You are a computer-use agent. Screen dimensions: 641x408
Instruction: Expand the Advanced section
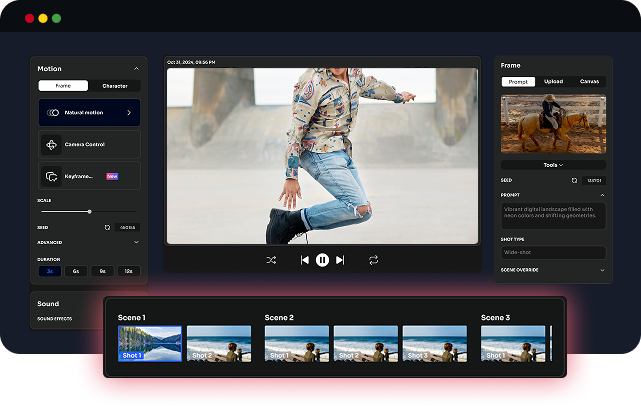136,242
